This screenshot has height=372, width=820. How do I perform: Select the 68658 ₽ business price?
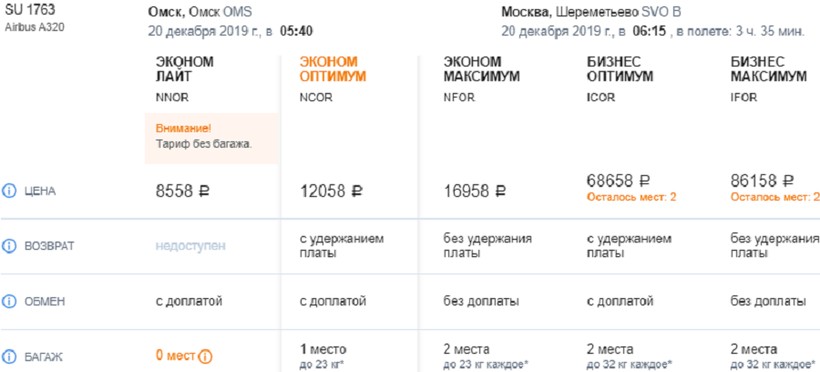point(619,181)
